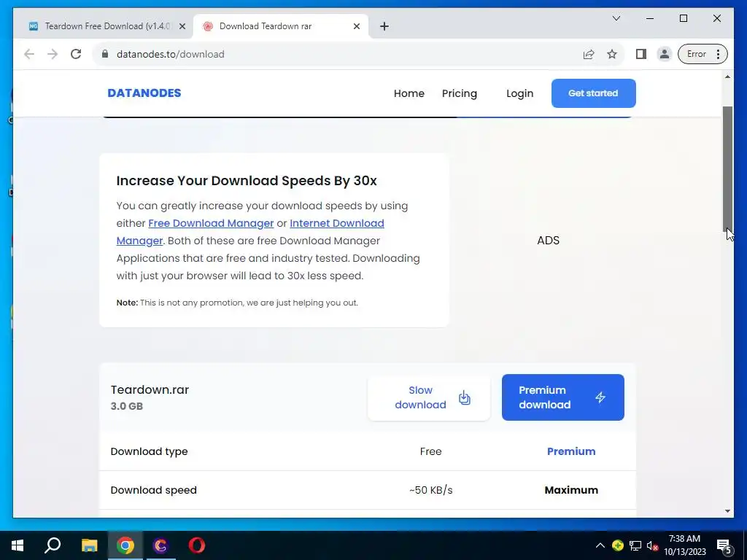This screenshot has width=747, height=560.
Task: Click the green plus tray icon
Action: pyautogui.click(x=617, y=545)
